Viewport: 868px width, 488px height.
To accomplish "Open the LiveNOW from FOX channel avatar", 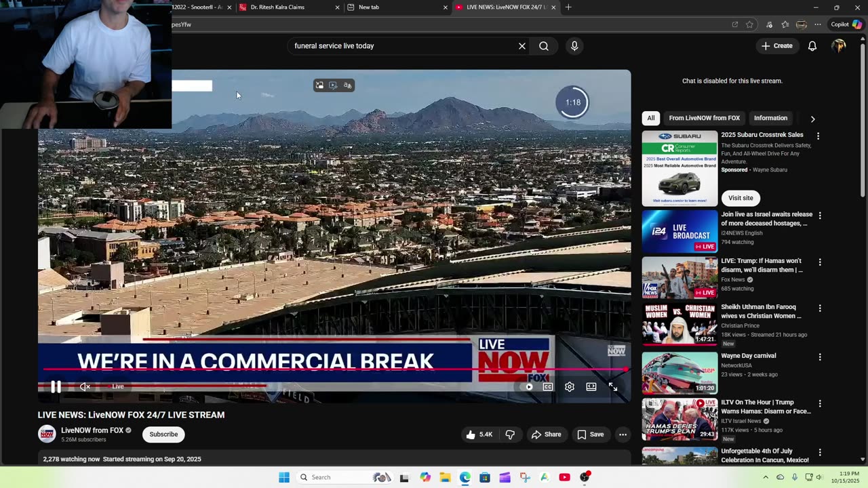I will (x=47, y=434).
